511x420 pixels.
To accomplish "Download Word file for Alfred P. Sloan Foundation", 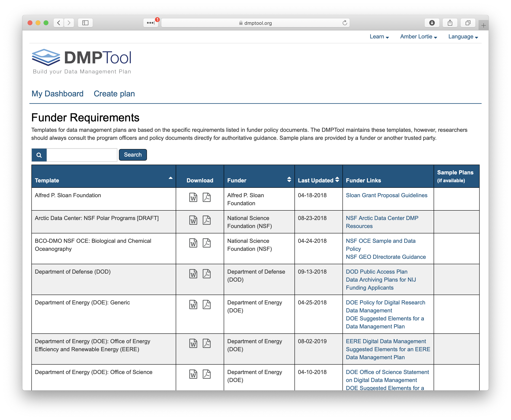I will coord(193,197).
